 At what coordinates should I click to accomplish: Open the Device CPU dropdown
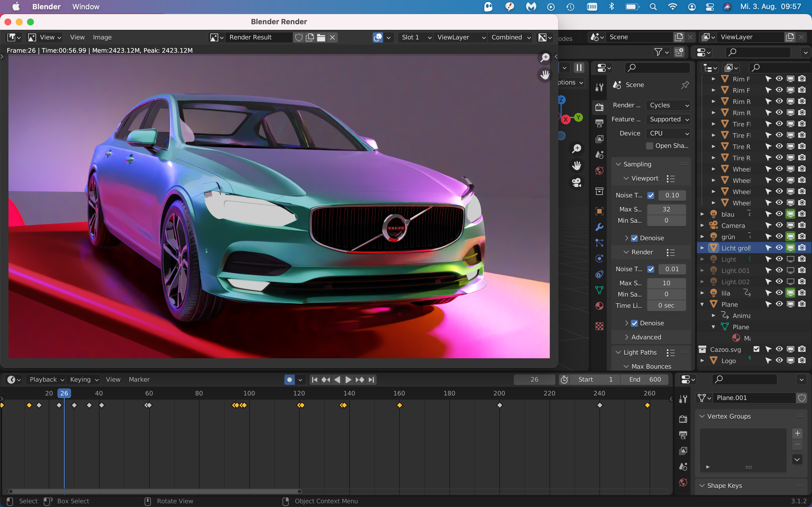point(668,134)
